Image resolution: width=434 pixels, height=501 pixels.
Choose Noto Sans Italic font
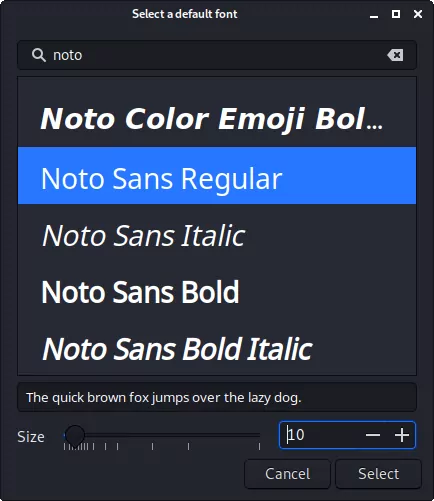[x=217, y=235]
